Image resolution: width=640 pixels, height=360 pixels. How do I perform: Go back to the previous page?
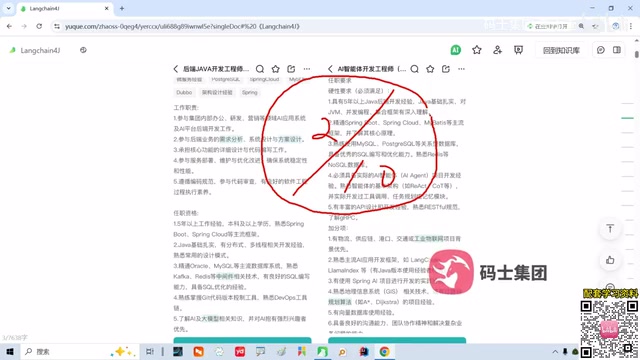pyautogui.click(x=9, y=26)
